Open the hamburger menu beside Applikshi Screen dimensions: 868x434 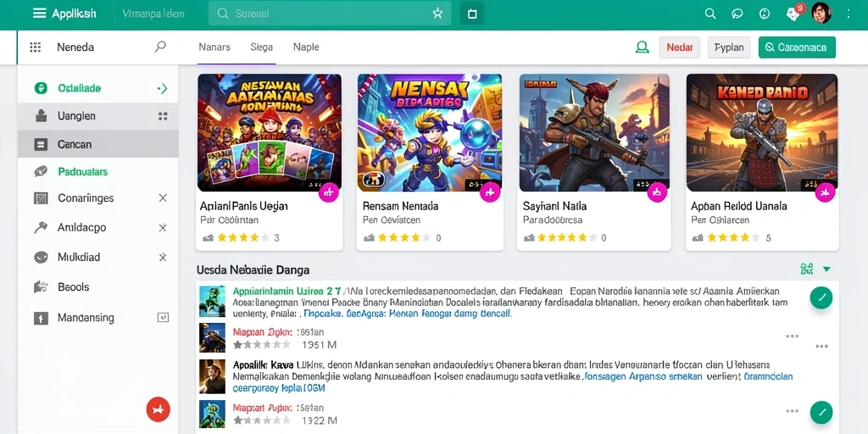point(39,14)
